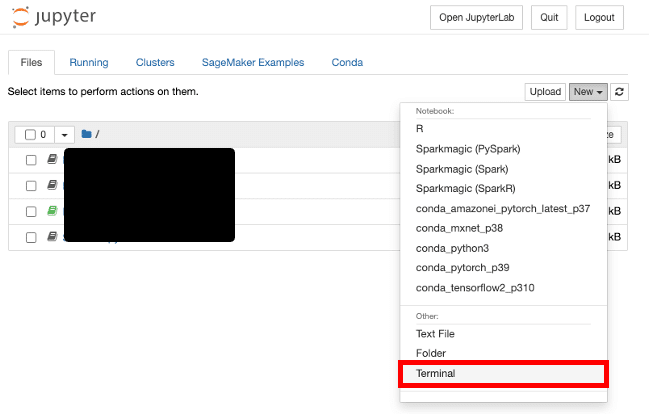Switch to the Running tab
649x414 pixels.
[x=89, y=63]
